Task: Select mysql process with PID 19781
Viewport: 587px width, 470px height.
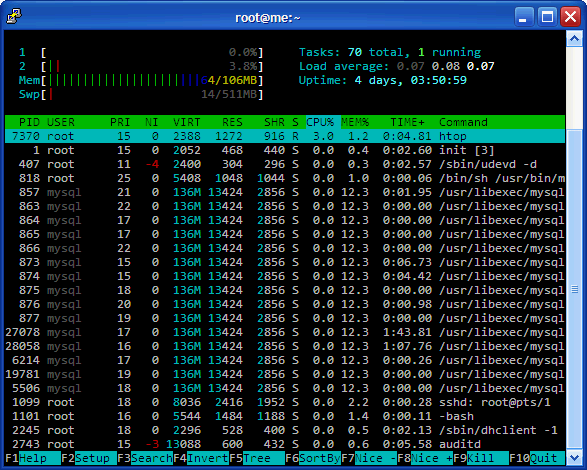Action: (285, 374)
